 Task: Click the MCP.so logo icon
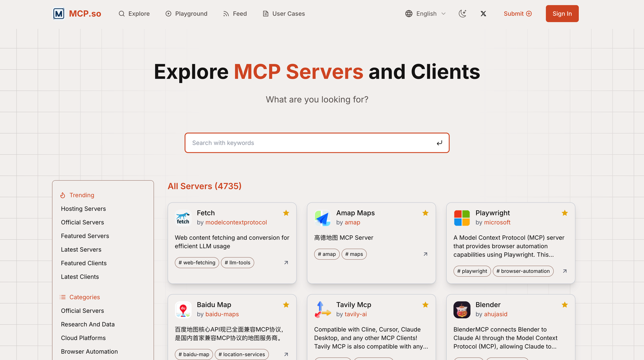tap(59, 14)
